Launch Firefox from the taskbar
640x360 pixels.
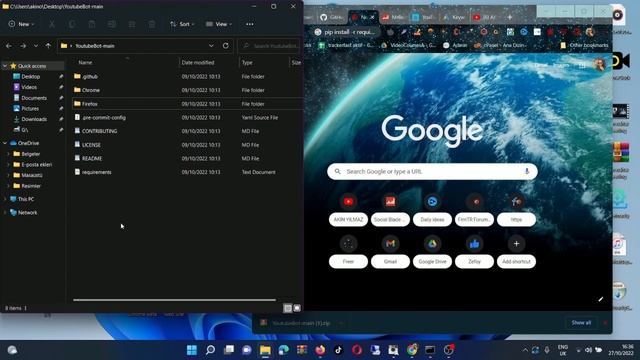(320, 350)
